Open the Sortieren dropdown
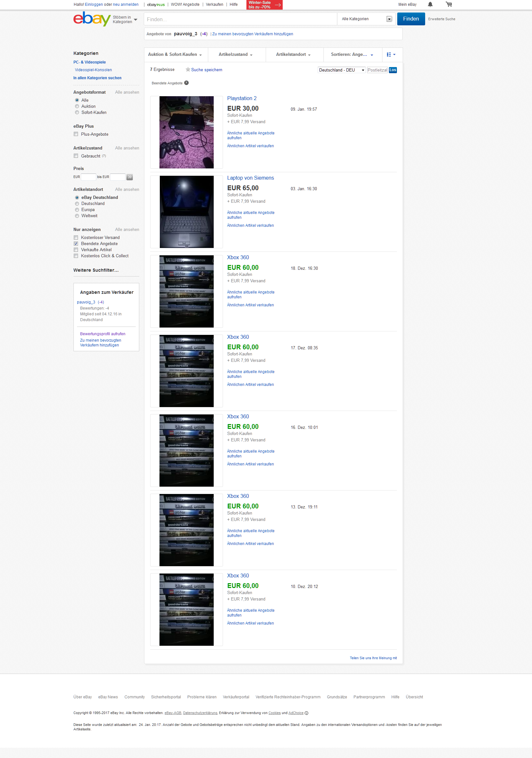Image resolution: width=532 pixels, height=758 pixels. [x=352, y=55]
